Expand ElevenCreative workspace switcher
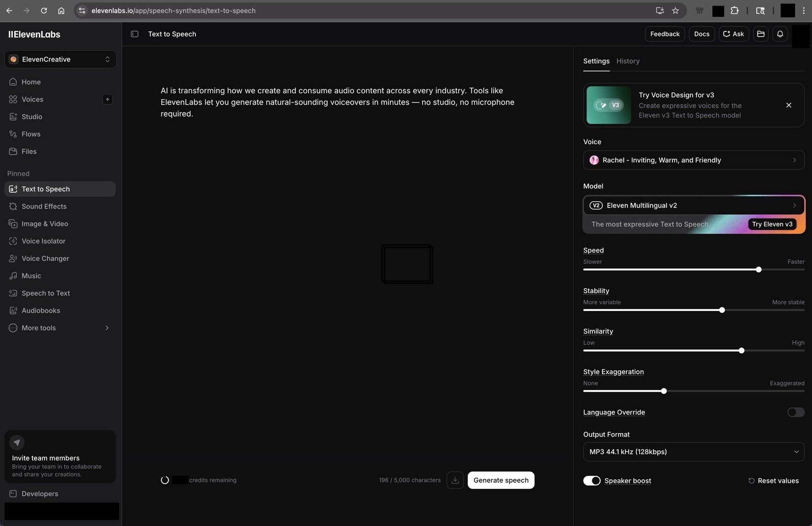 click(60, 59)
